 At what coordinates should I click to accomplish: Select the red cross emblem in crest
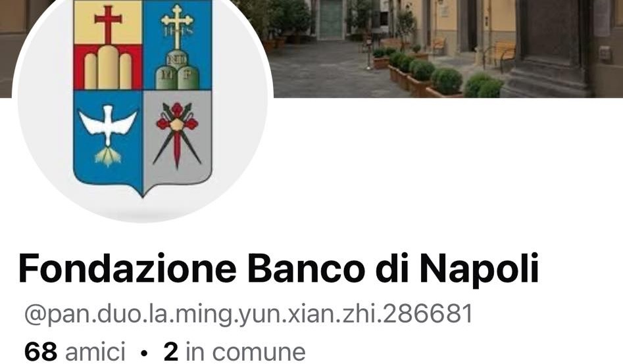[x=108, y=24]
